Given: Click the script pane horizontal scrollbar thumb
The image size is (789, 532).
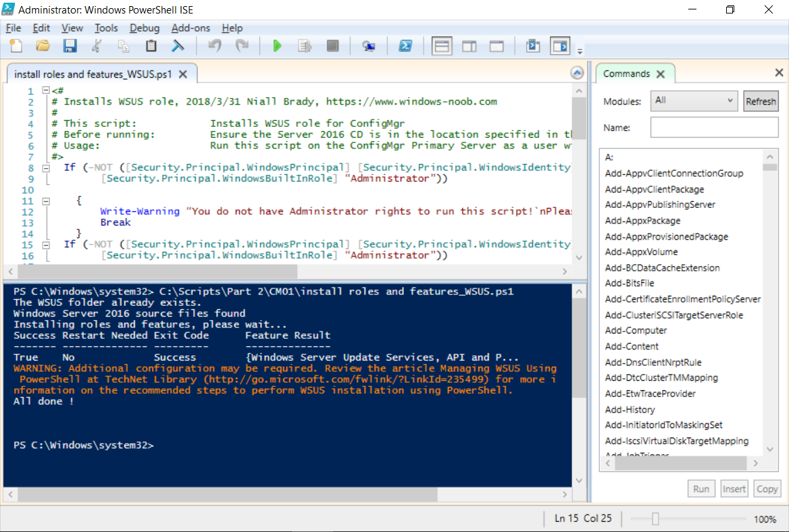Looking at the screenshot, I should click(x=157, y=271).
